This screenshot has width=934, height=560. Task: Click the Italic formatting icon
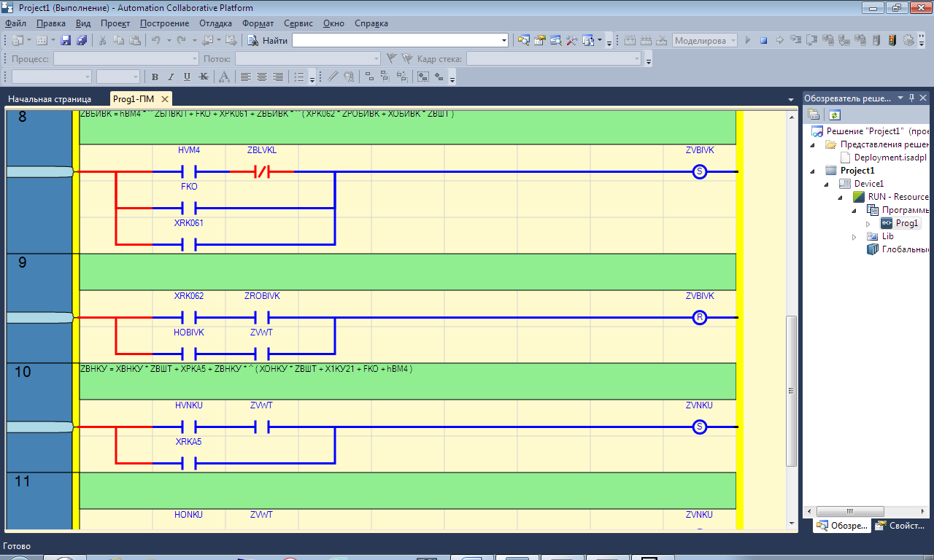tap(171, 77)
